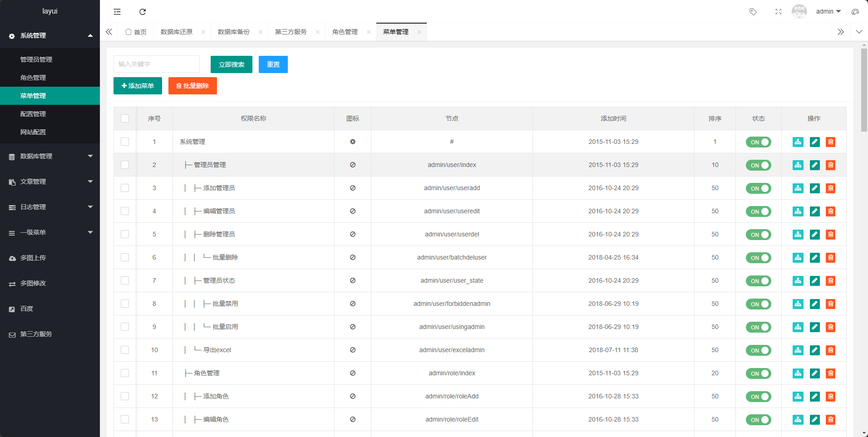The width and height of the screenshot is (868, 437).
Task: Check the select-all checkbox in table header
Action: click(125, 118)
